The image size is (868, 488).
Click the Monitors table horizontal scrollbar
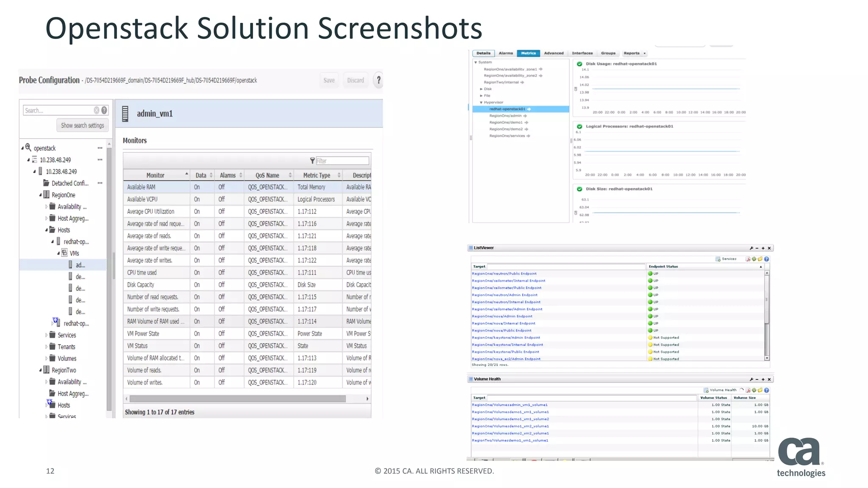tap(237, 399)
